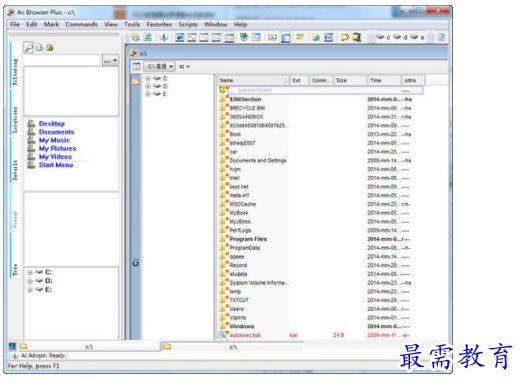Expand E: in the left Tree panel

click(30, 290)
